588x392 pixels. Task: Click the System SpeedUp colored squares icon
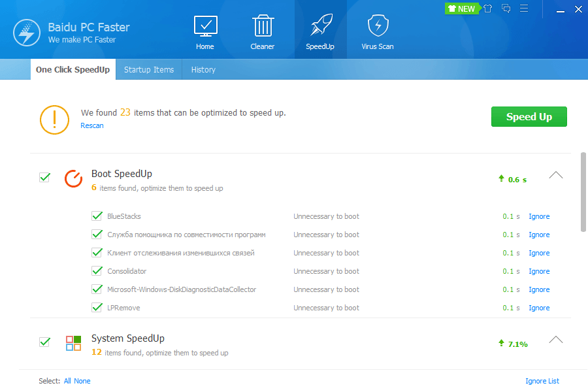pos(73,343)
